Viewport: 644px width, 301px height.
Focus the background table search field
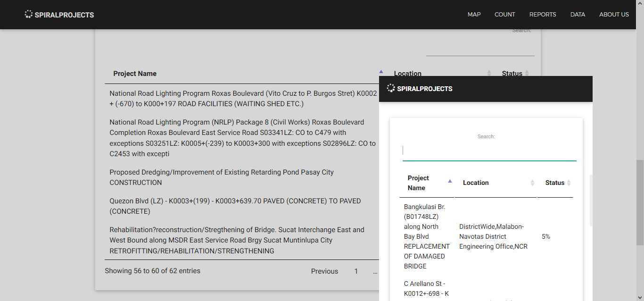point(480,47)
